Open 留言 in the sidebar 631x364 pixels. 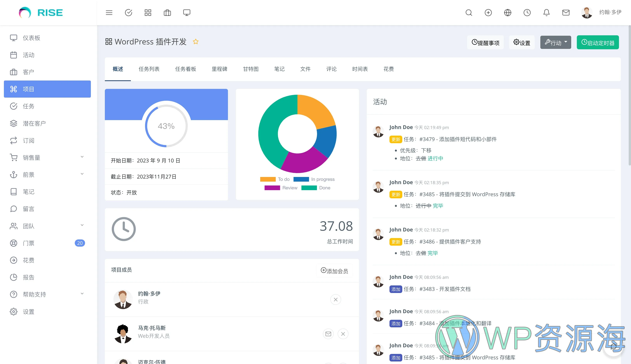47,209
